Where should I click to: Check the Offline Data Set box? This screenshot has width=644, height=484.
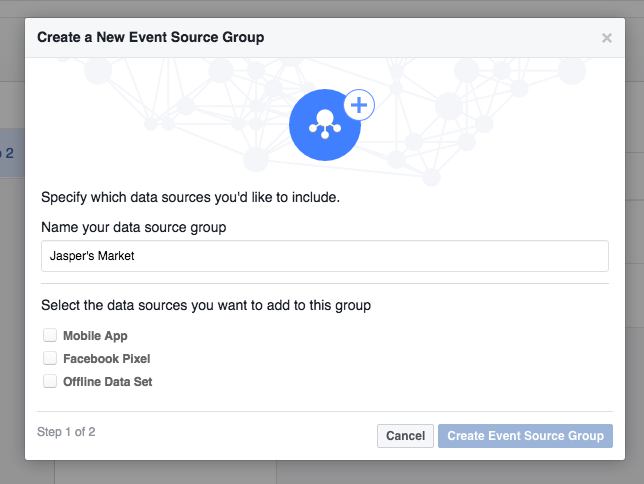pos(50,381)
